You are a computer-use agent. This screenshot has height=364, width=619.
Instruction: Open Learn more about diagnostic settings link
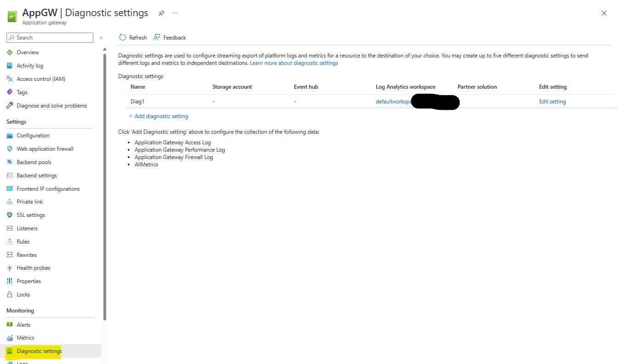[x=294, y=63]
